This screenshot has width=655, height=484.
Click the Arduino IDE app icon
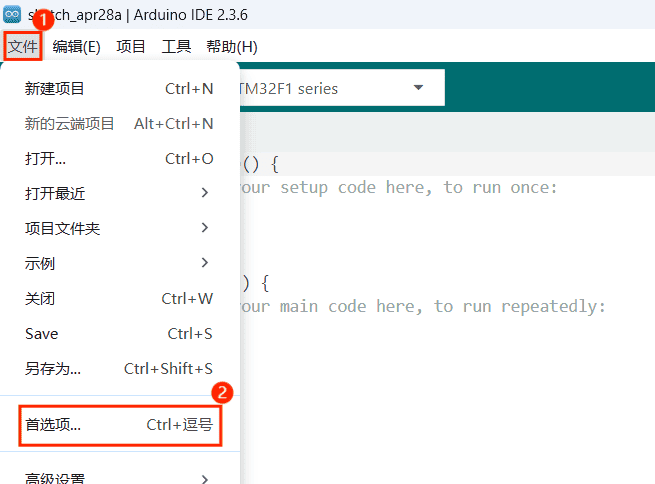click(13, 15)
